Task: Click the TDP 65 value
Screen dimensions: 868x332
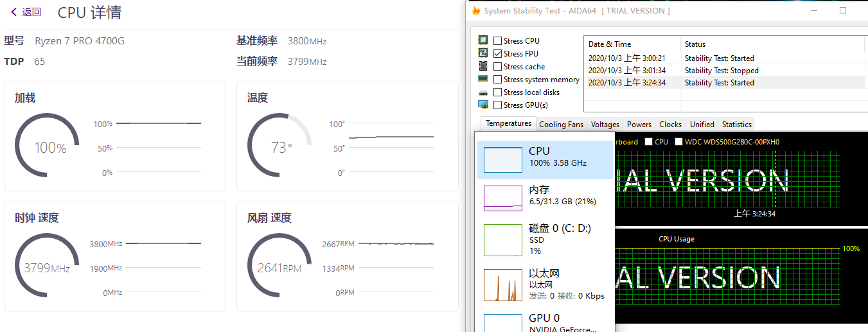Action: click(40, 62)
